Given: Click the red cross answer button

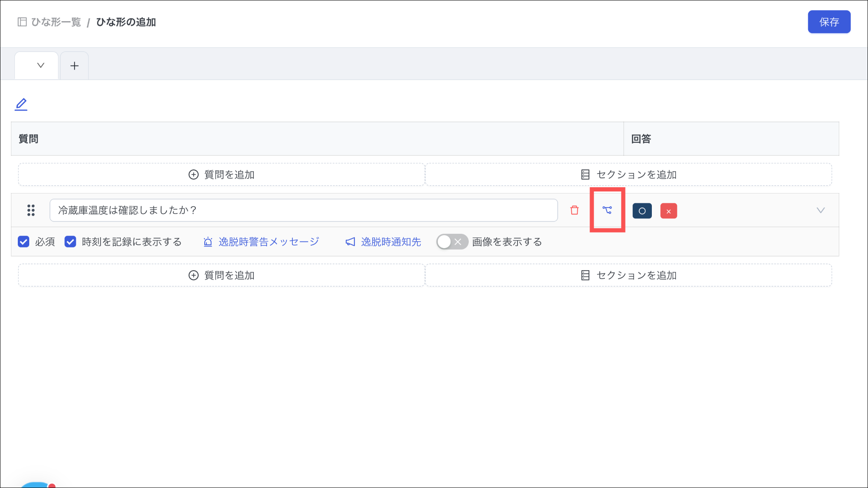Looking at the screenshot, I should coord(668,211).
